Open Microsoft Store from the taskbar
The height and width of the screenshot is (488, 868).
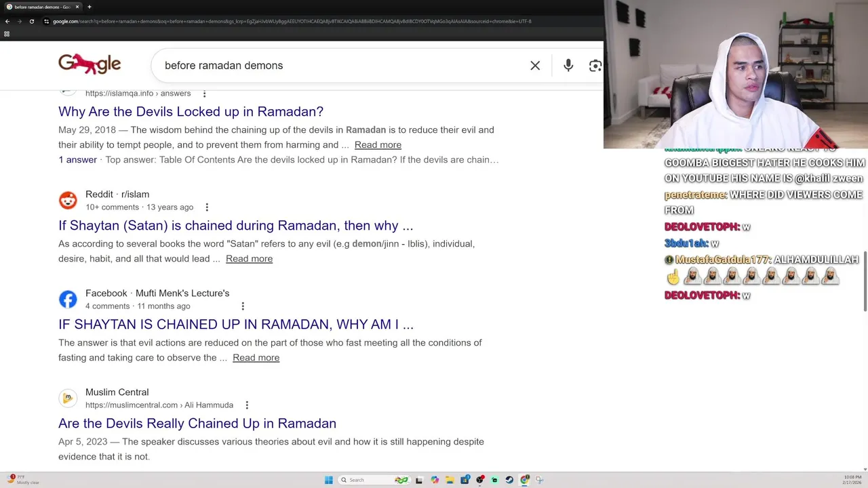tap(465, 480)
